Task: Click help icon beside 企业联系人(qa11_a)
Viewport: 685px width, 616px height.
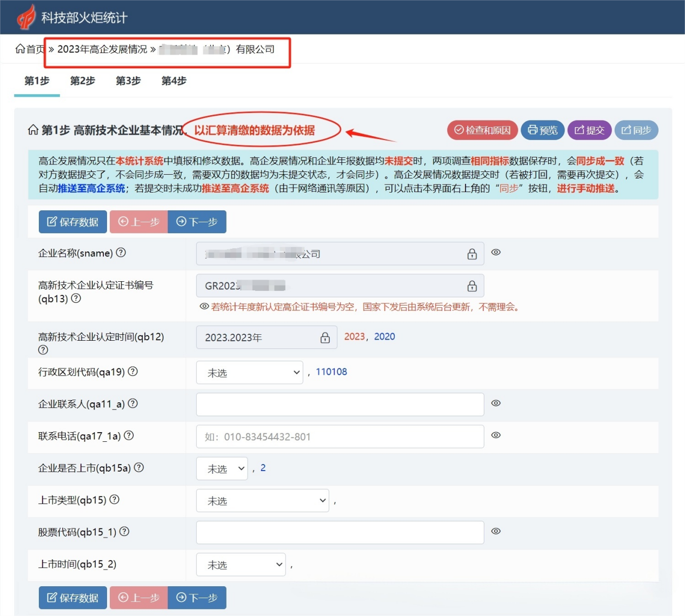Action: click(x=133, y=403)
